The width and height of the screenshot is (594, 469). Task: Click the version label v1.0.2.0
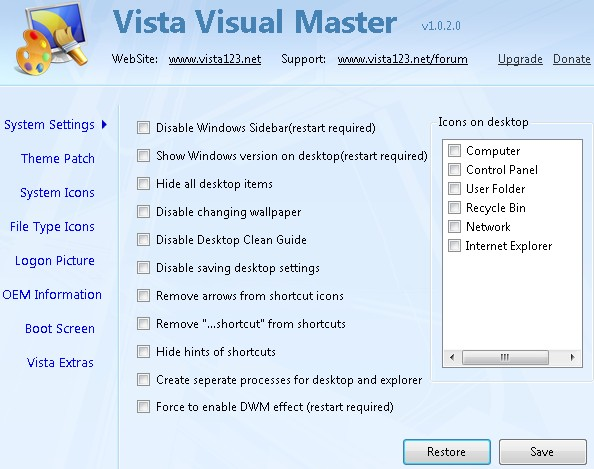tap(441, 26)
